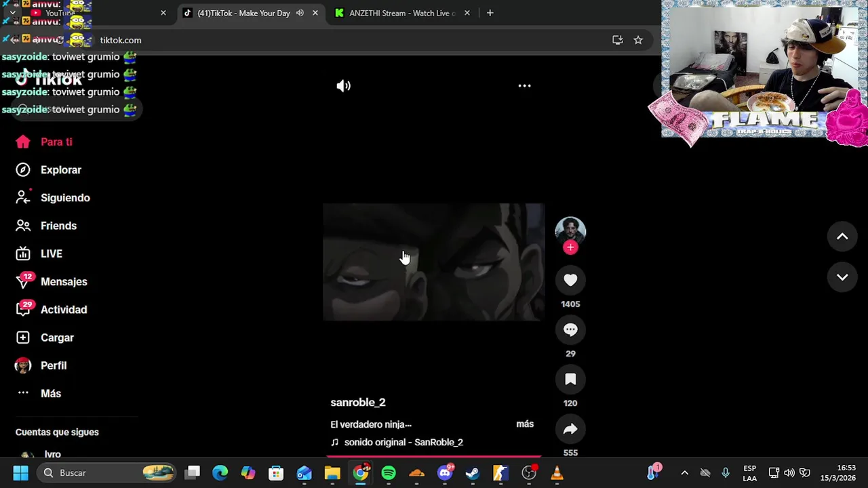Launch Microsoft Edge from taskbar
This screenshot has width=868, height=488.
click(x=220, y=472)
